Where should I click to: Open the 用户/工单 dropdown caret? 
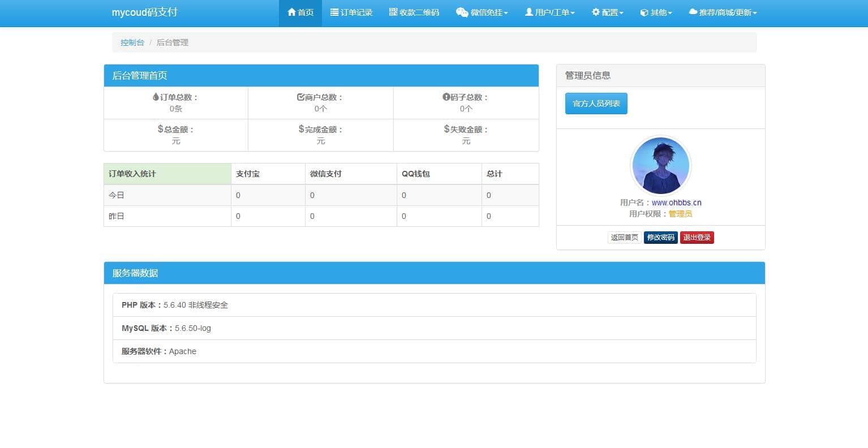tap(573, 13)
